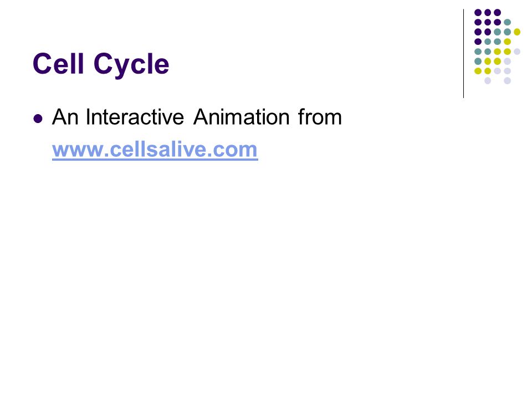This screenshot has height=399, width=532.
Task: Click the word "An" starting the bullet
Action: [65, 117]
